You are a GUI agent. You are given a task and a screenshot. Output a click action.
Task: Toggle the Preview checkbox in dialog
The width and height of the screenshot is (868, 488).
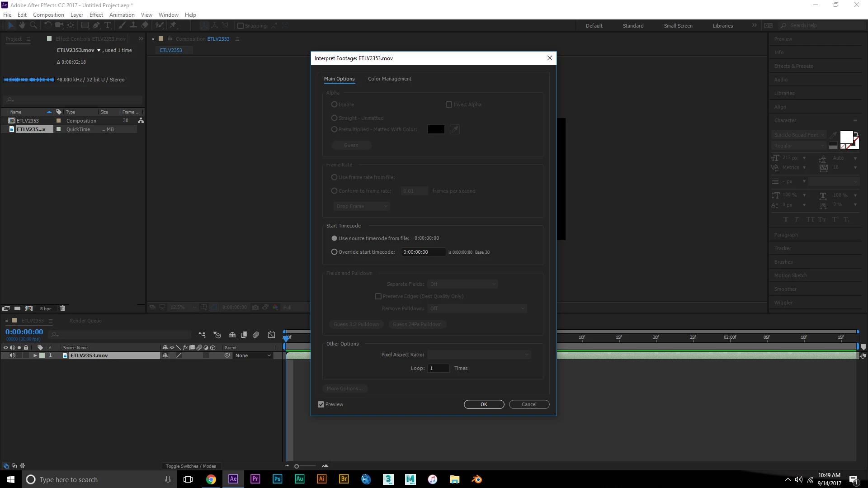pyautogui.click(x=321, y=404)
